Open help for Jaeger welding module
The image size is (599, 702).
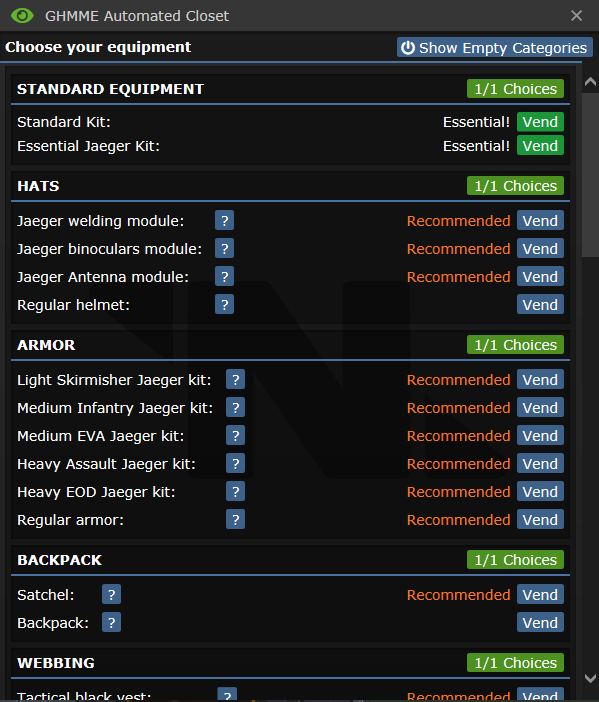tap(224, 221)
